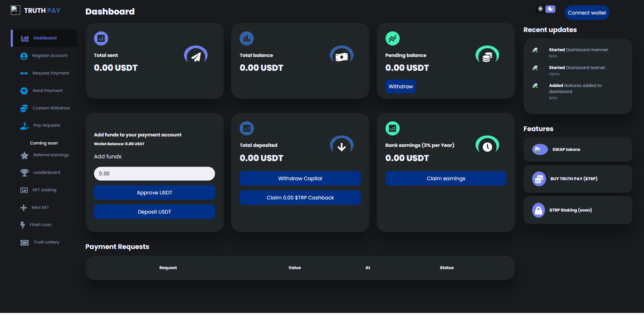Click the Register account person icon
The width and height of the screenshot is (644, 315).
[x=24, y=56]
